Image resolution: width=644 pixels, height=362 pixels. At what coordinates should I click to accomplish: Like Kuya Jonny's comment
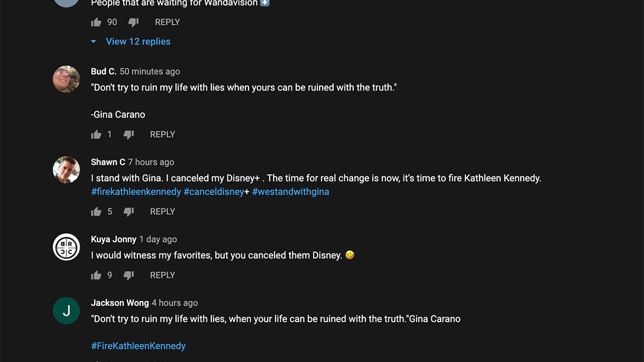click(x=96, y=276)
